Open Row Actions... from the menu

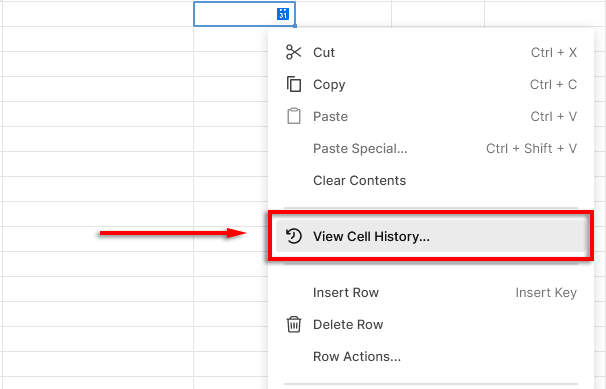431,357
